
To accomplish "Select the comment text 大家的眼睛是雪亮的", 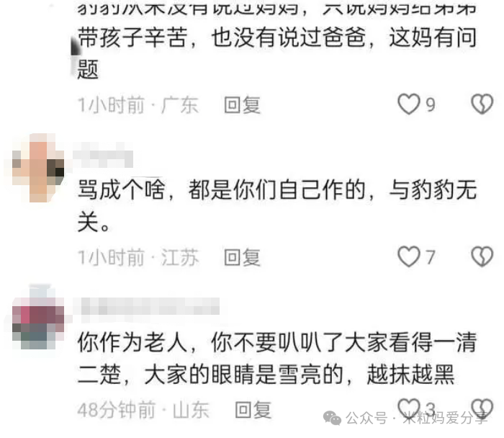I will (244, 375).
